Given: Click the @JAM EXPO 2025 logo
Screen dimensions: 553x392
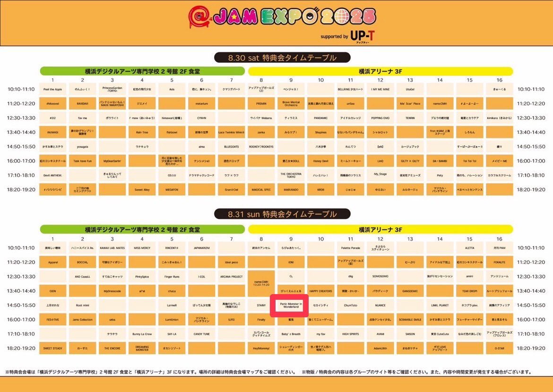Looking at the screenshot, I should [x=282, y=17].
